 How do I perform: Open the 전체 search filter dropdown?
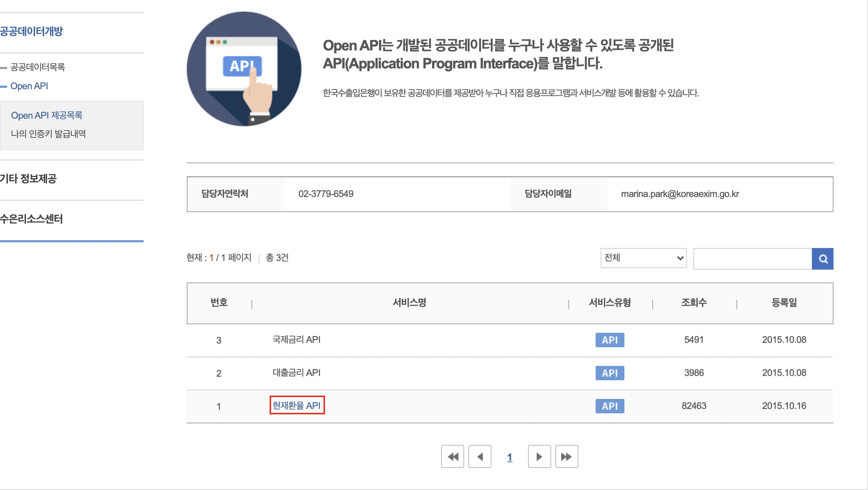[x=643, y=258]
